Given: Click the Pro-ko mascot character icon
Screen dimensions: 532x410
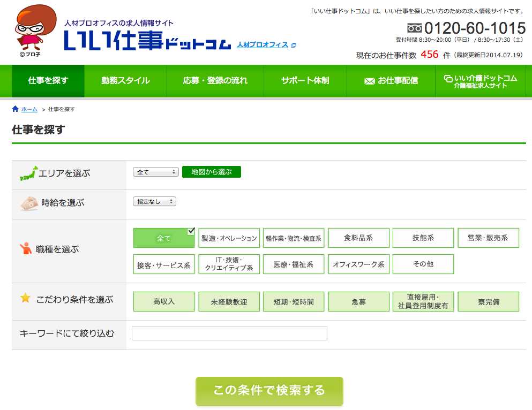Looking at the screenshot, I should pyautogui.click(x=33, y=29).
